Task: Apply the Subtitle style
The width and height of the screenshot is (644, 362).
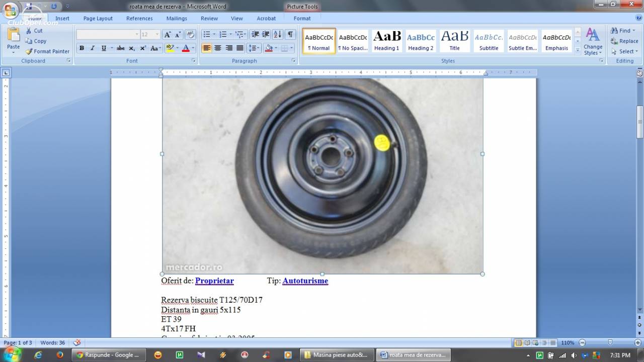Action: coord(489,41)
